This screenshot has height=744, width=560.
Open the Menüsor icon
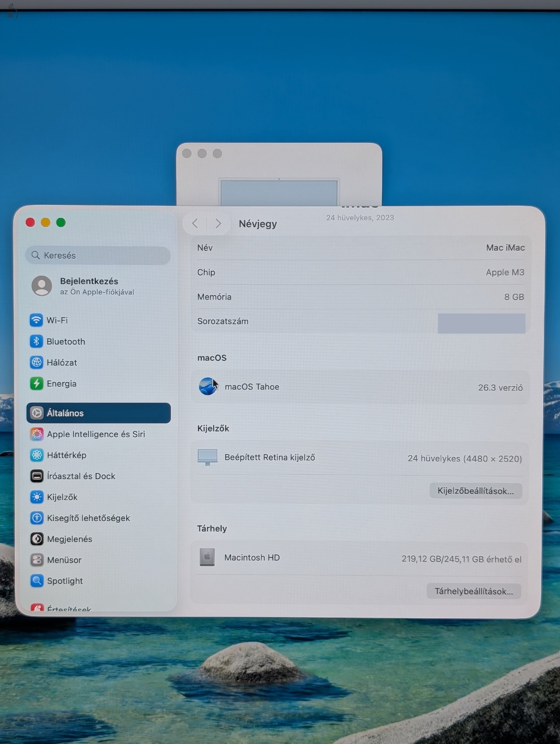click(x=37, y=560)
